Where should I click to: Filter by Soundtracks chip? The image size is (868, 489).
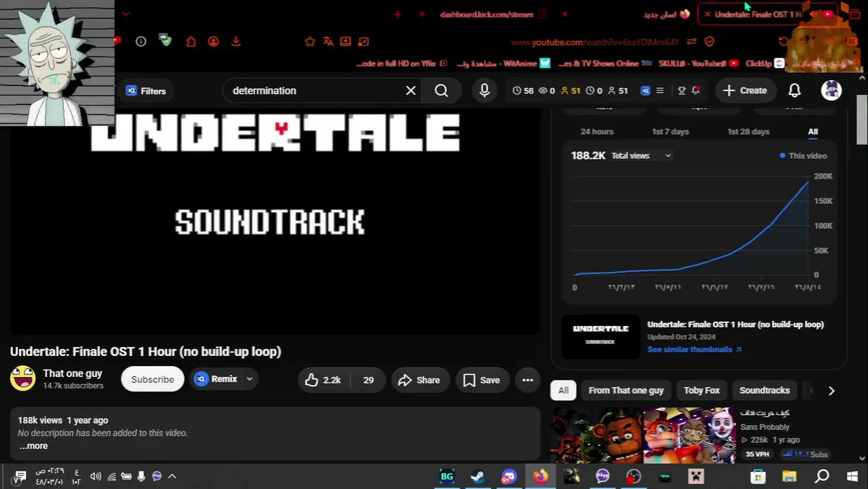click(764, 391)
